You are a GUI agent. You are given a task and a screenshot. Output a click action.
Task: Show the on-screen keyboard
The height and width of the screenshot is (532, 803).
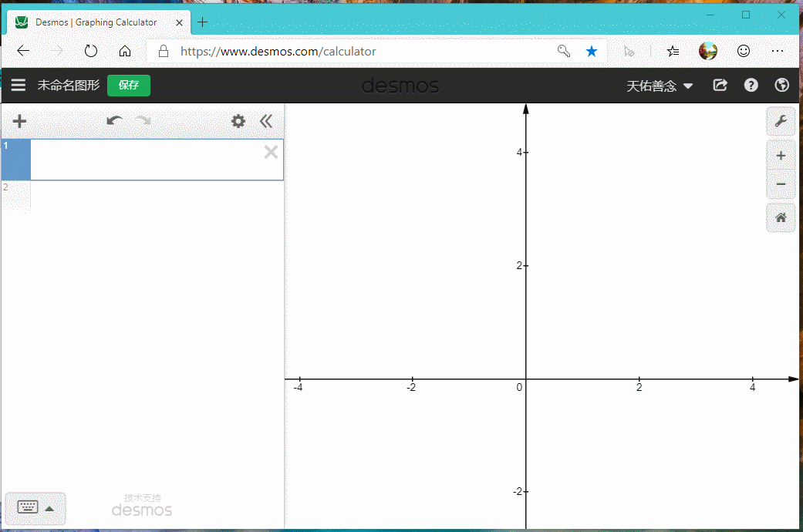click(27, 507)
